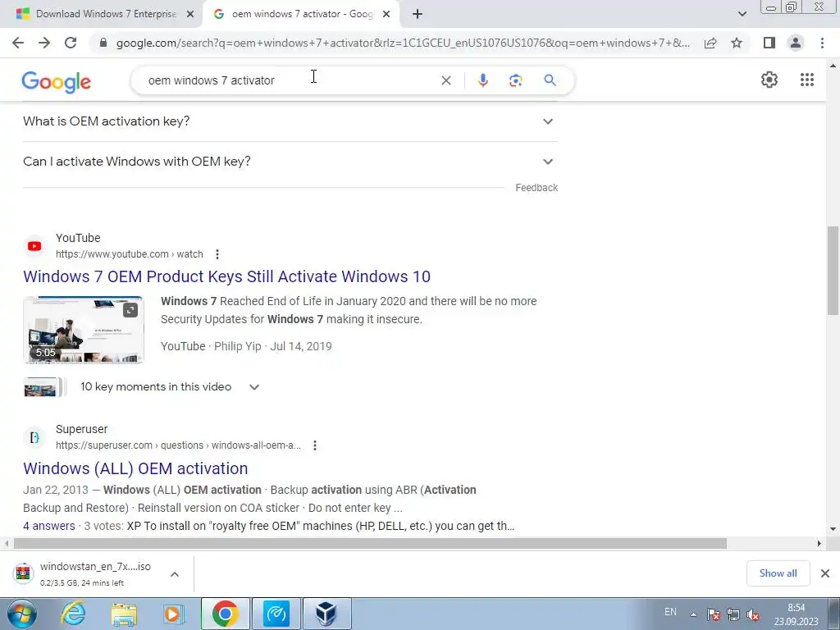Close the oem windows 7 activator tab
This screenshot has height=630, width=840.
(x=386, y=14)
